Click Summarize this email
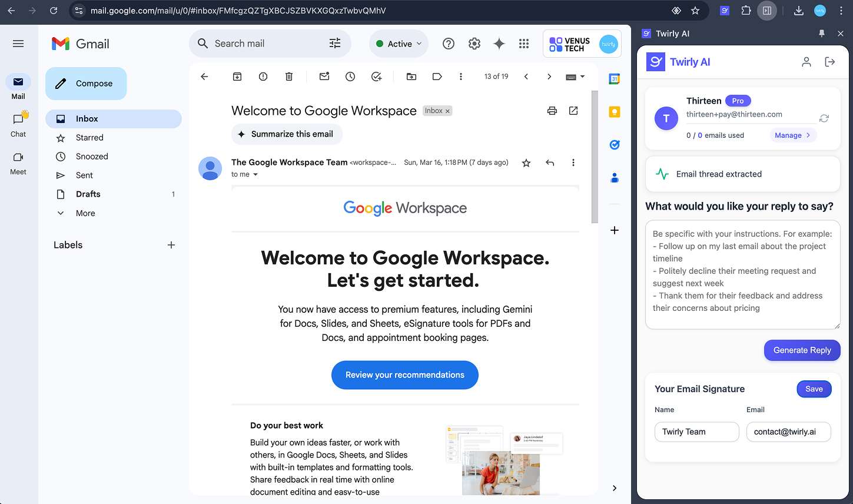 [x=287, y=134]
